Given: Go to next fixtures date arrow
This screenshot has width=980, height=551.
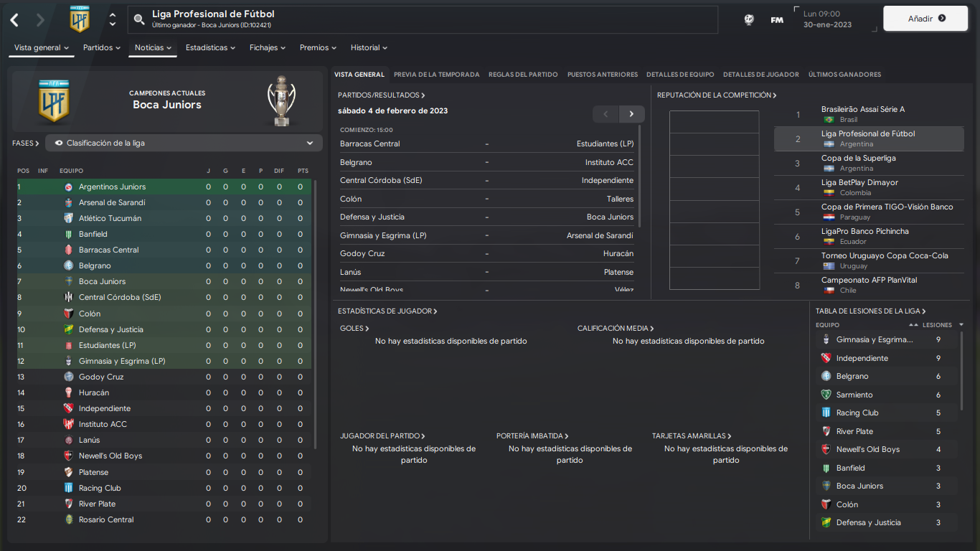Looking at the screenshot, I should [x=631, y=114].
